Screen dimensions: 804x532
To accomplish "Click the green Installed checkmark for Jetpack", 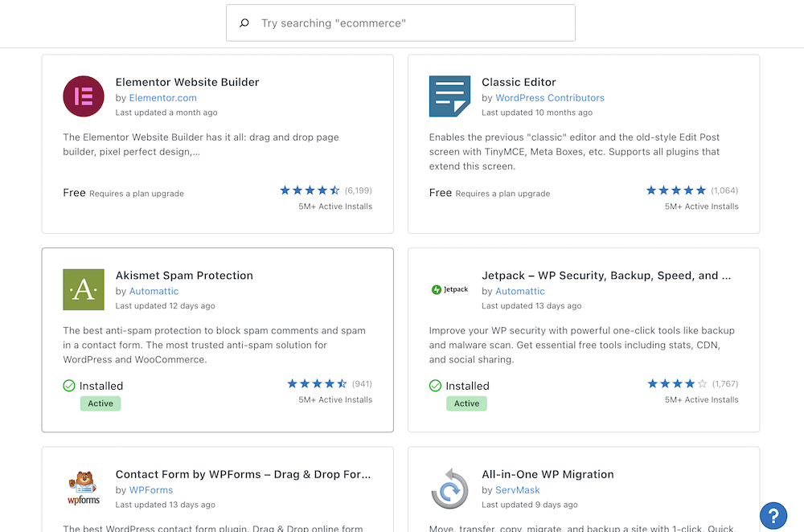I will 435,386.
